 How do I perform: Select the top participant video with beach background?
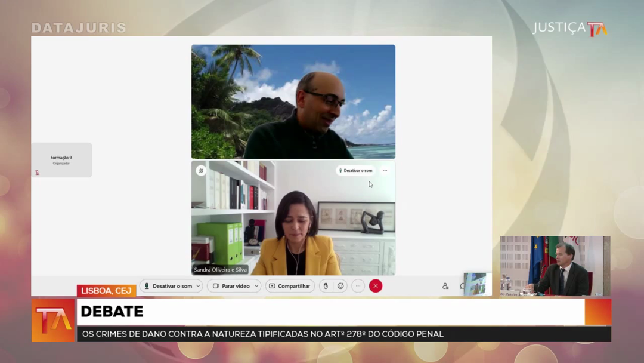(293, 101)
